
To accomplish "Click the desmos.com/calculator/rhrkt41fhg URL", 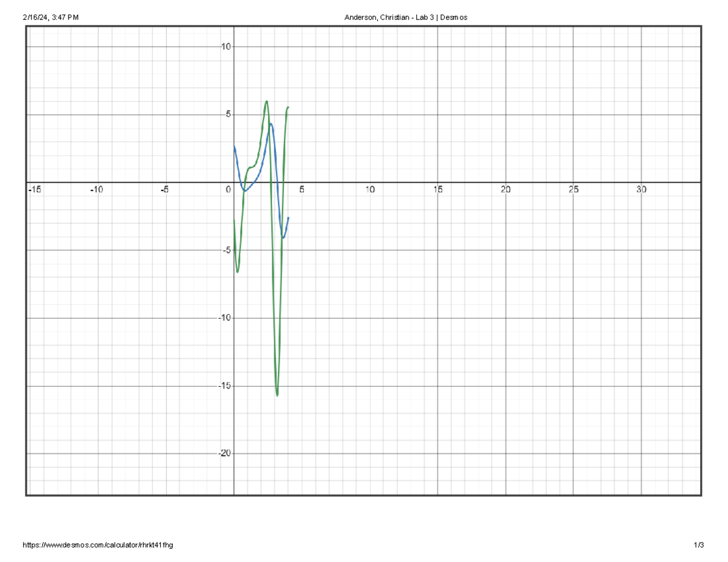I will coord(98,544).
